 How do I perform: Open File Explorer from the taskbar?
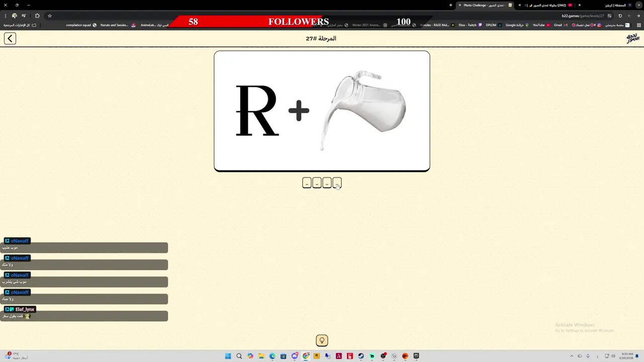261,356
